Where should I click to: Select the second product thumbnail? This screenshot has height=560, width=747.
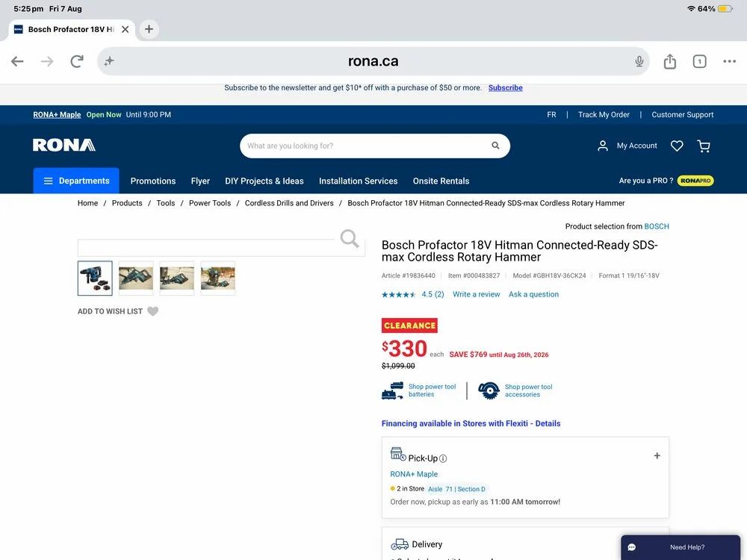point(136,278)
